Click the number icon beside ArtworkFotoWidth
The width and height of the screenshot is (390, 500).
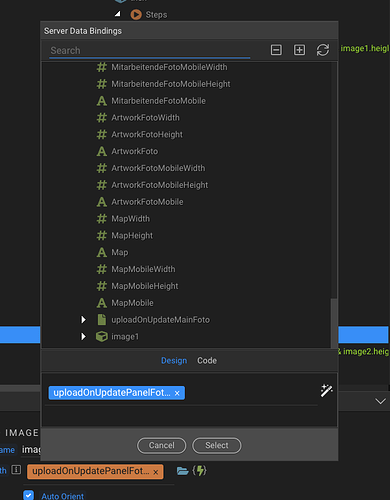click(102, 118)
